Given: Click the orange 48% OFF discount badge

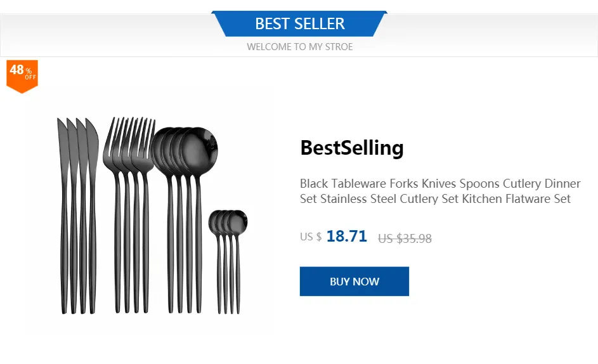Looking at the screenshot, I should click(x=22, y=76).
